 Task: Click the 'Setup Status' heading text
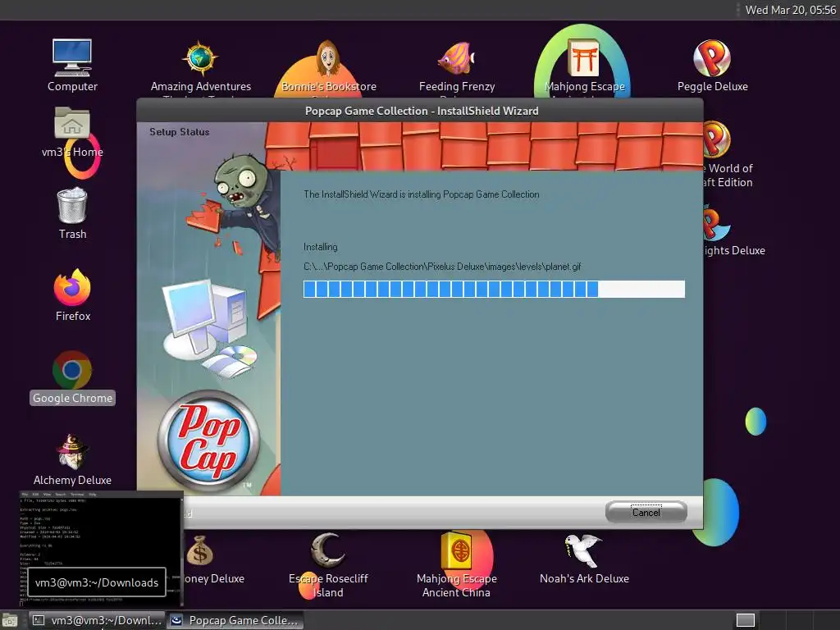pos(180,132)
